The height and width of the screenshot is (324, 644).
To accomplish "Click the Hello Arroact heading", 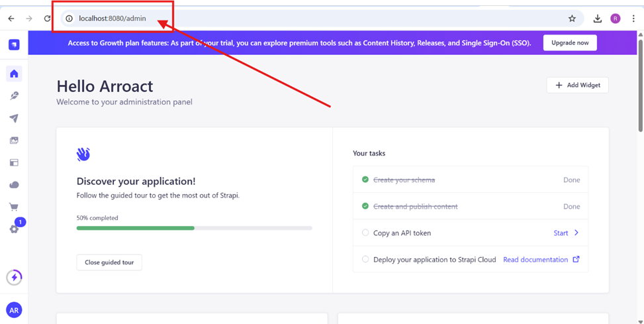I will (x=105, y=86).
